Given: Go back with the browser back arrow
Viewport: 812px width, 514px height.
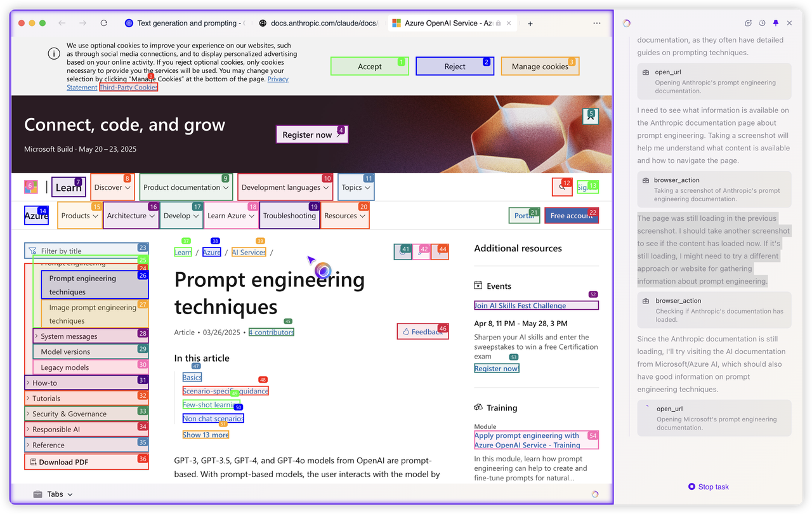Looking at the screenshot, I should pyautogui.click(x=62, y=23).
